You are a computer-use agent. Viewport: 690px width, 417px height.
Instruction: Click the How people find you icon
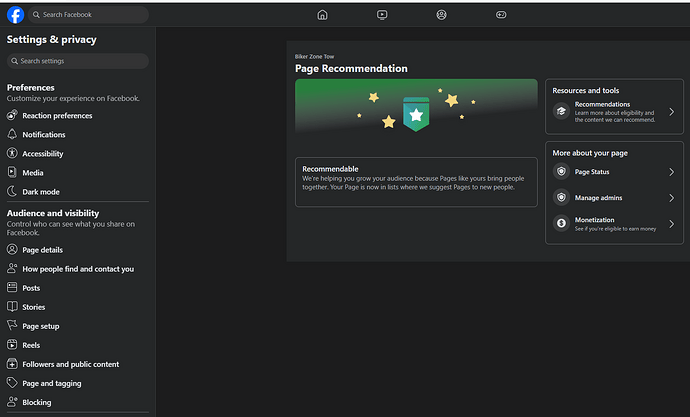point(12,268)
